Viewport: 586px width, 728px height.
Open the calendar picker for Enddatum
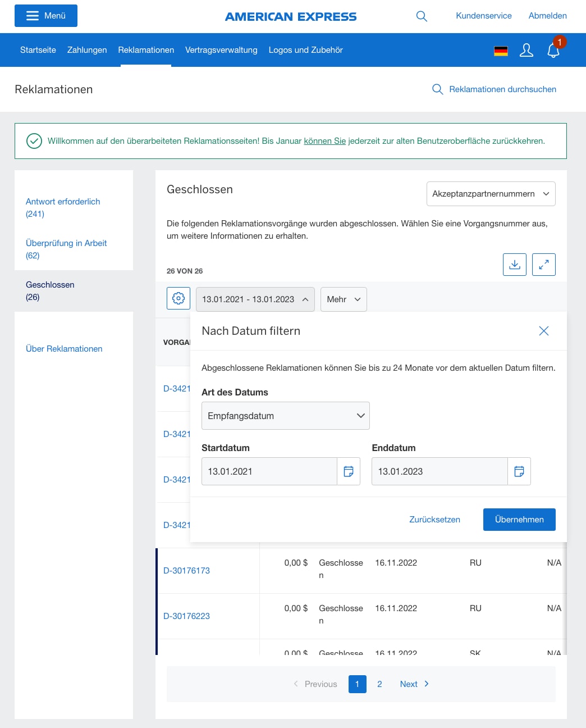coord(519,471)
